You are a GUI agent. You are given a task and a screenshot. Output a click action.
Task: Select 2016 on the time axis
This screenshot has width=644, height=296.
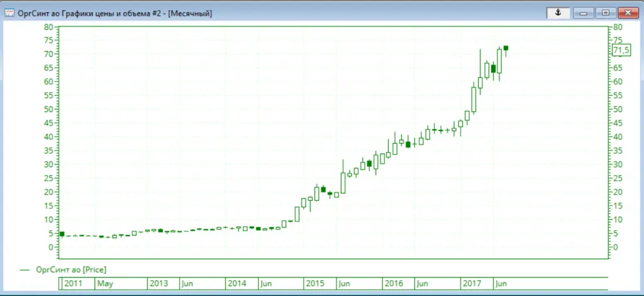point(393,283)
